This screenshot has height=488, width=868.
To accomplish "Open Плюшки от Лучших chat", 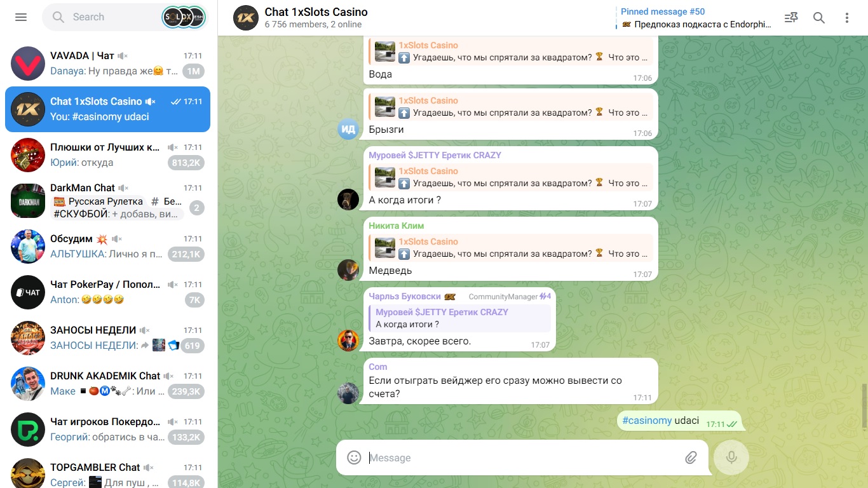I will coord(108,155).
